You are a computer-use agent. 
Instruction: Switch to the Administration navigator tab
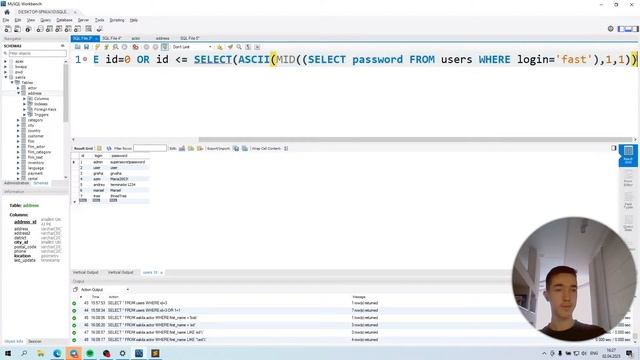(16, 183)
